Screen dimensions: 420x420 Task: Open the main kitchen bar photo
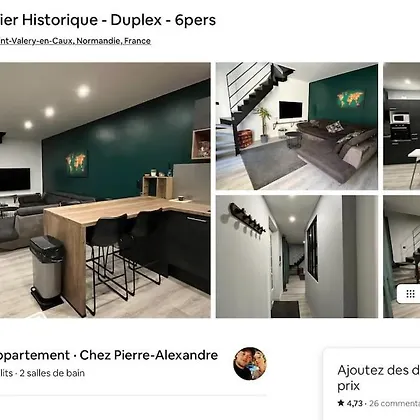click(105, 190)
